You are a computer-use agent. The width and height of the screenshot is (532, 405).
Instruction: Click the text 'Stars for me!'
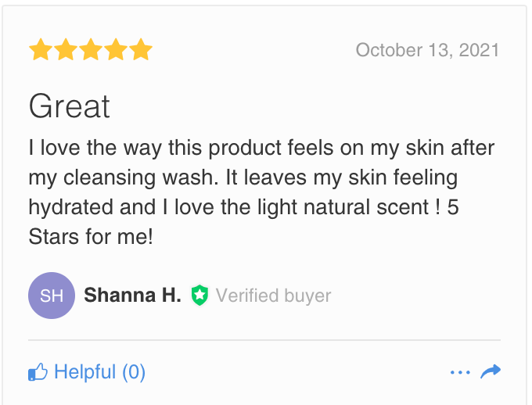(x=91, y=236)
